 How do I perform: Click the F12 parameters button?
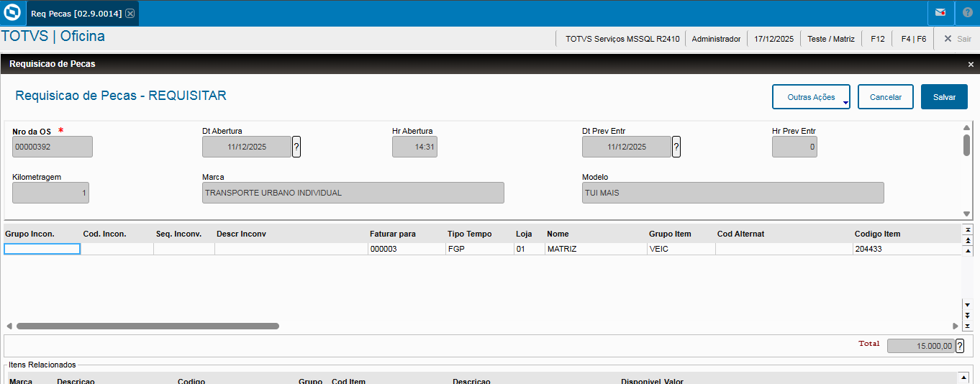(877, 39)
